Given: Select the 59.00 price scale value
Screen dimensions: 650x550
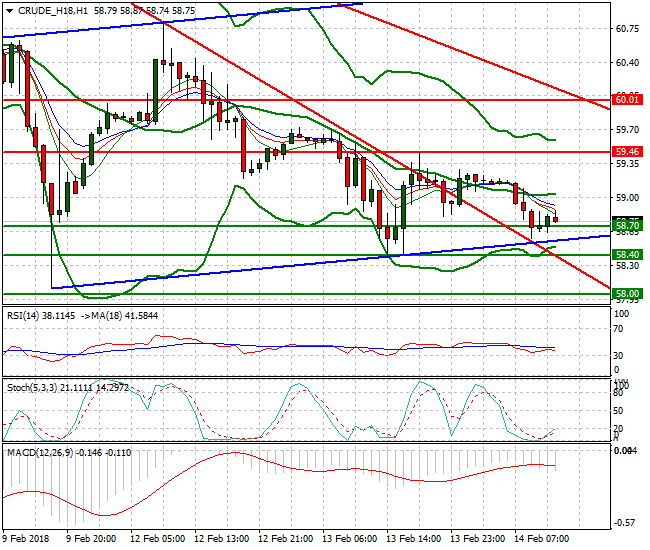Looking at the screenshot, I should click(627, 198).
